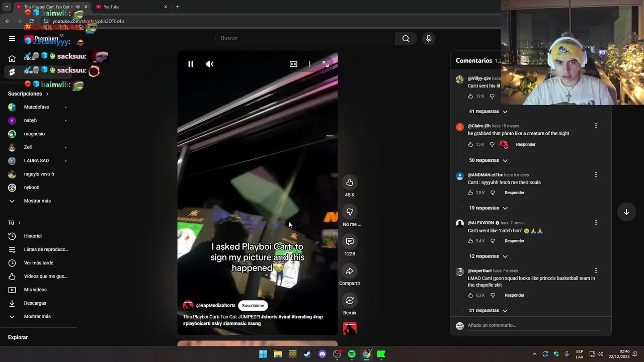Image resolution: width=644 pixels, height=362 pixels.
Task: Open the three-dot options on the video player
Action: [x=309, y=64]
